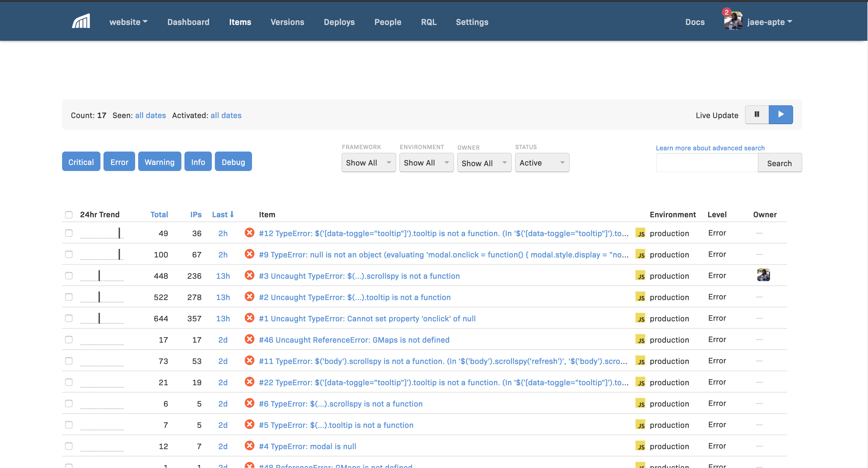
Task: Open the Owner filter dropdown
Action: pyautogui.click(x=484, y=163)
